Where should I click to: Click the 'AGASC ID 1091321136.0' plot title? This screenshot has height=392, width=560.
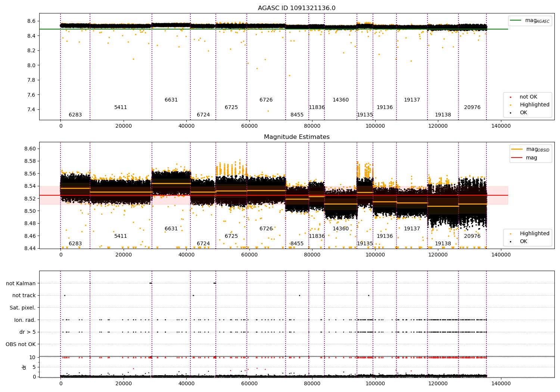(x=296, y=8)
